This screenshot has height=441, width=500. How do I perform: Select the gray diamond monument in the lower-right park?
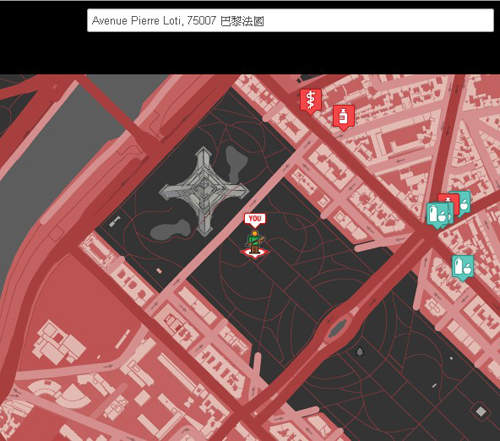pos(481,412)
